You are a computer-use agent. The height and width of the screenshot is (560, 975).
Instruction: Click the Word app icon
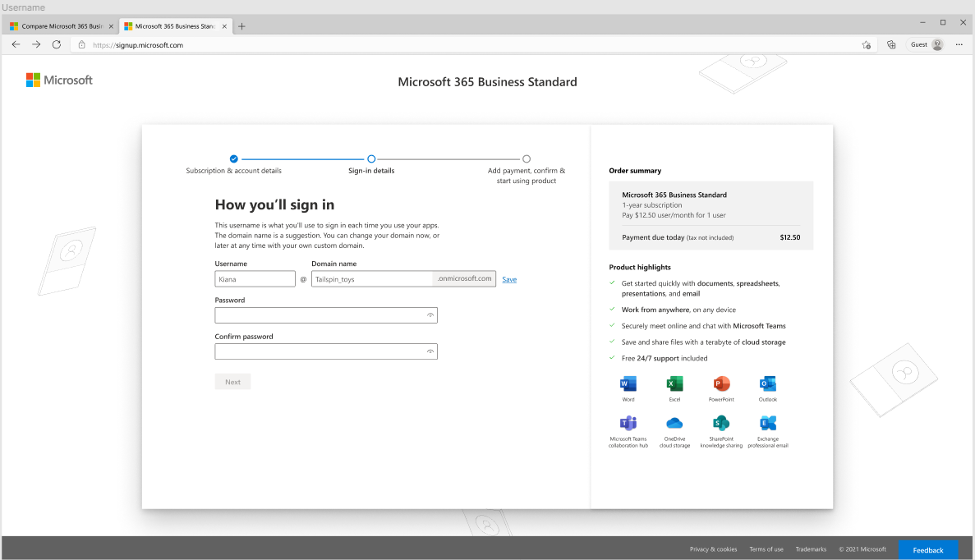pyautogui.click(x=628, y=383)
